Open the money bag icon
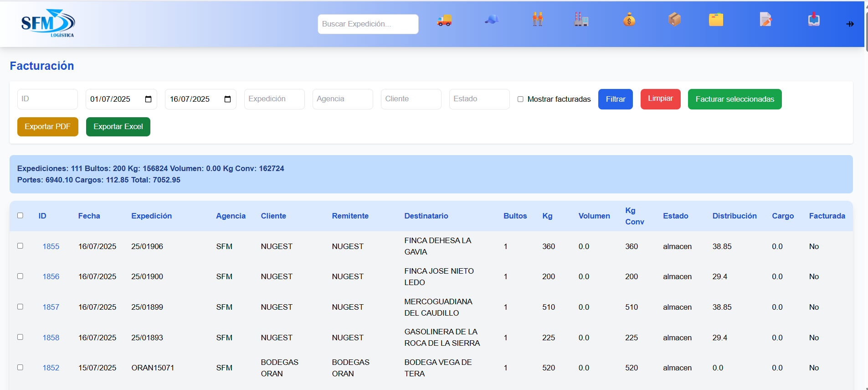868x390 pixels. coord(629,20)
